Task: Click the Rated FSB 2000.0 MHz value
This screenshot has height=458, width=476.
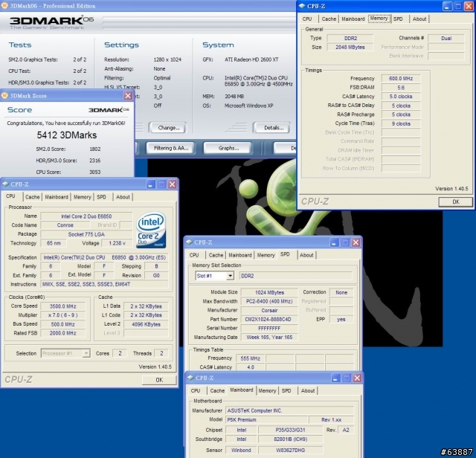Action: coord(63,333)
